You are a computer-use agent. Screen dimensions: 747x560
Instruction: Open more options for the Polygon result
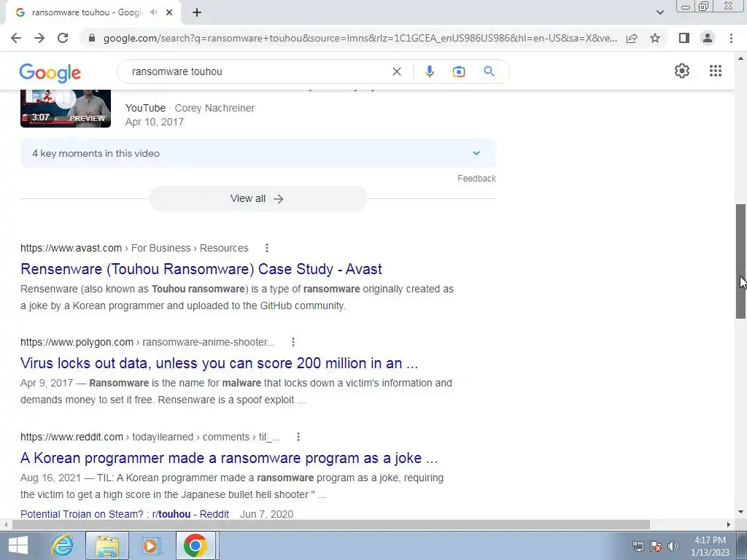point(293,342)
